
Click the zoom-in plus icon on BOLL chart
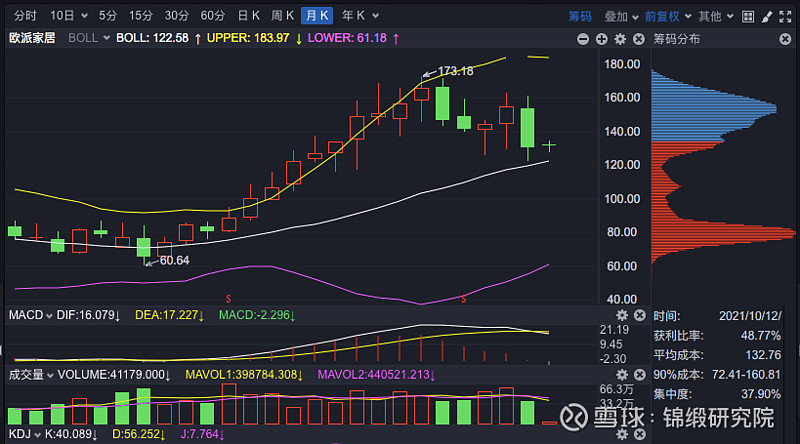(602, 38)
